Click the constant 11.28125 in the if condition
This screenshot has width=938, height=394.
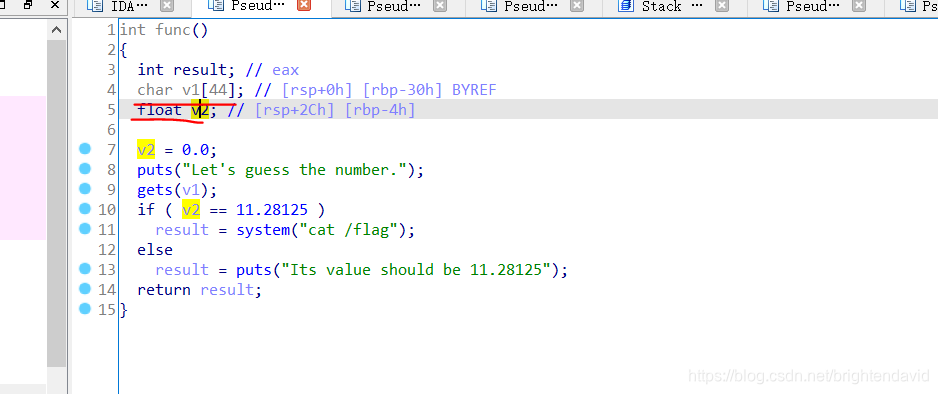[272, 209]
